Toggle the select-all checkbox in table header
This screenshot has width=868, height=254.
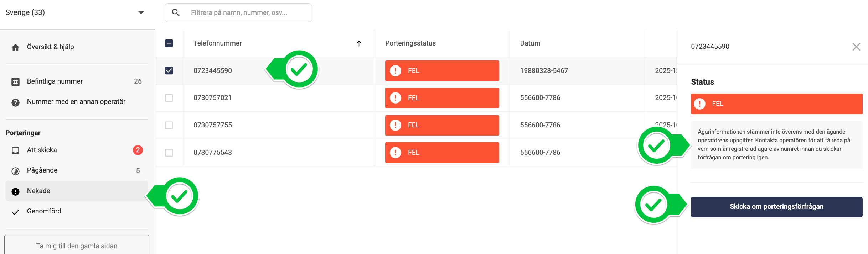point(169,43)
